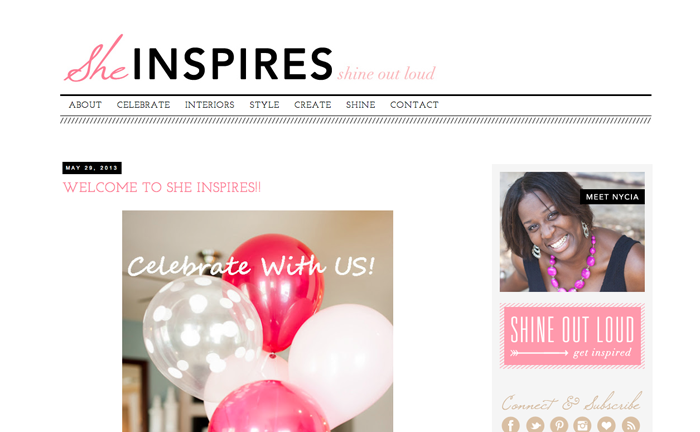
Task: Open the About menu item
Action: (x=85, y=105)
